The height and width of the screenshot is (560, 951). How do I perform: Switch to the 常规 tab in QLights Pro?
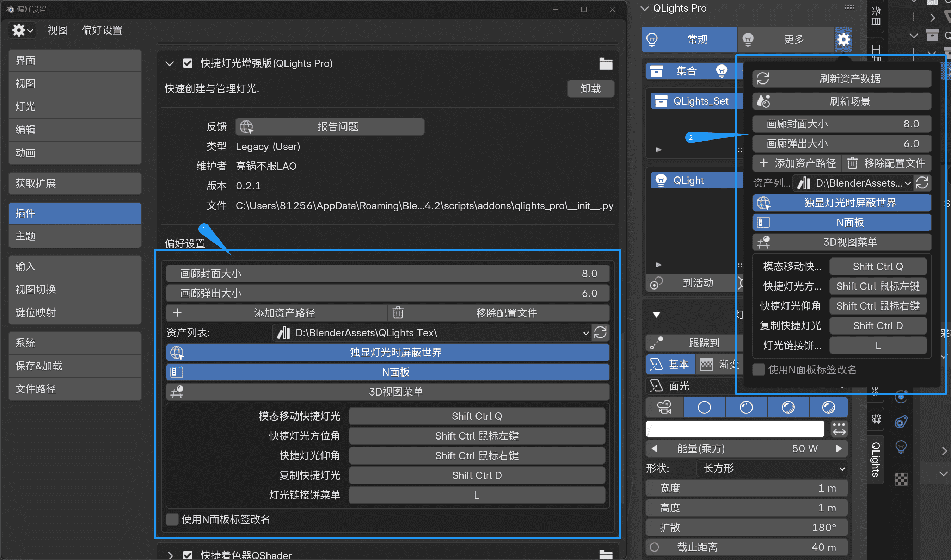[689, 39]
